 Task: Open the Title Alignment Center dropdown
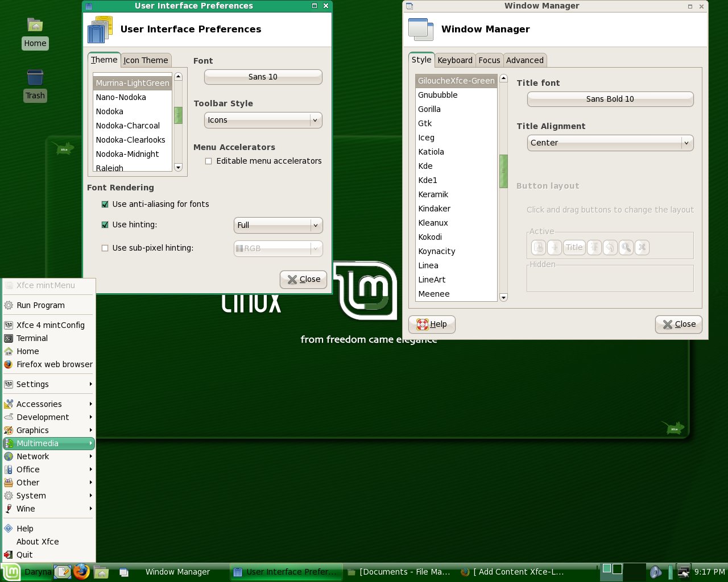click(x=610, y=143)
